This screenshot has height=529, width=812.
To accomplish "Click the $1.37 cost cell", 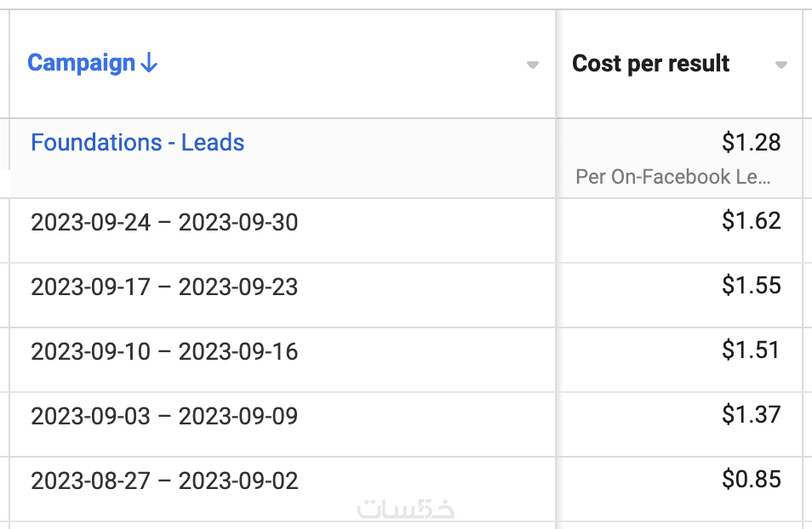I will click(x=751, y=415).
